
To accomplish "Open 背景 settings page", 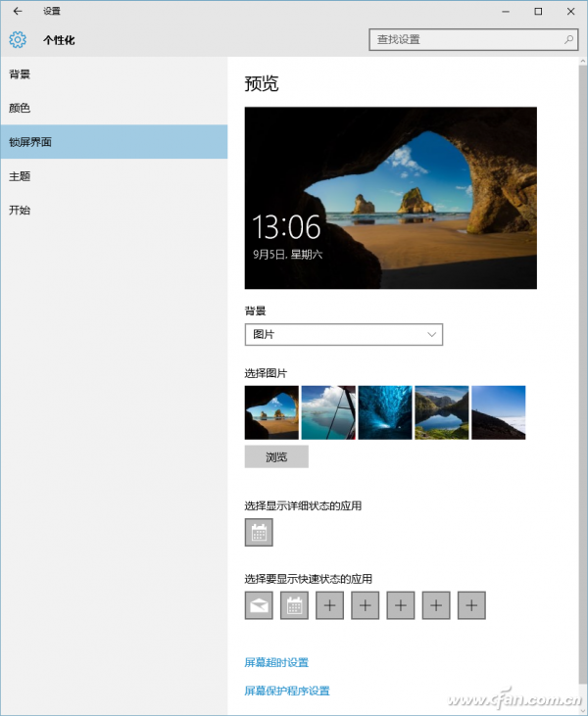I will (114, 74).
